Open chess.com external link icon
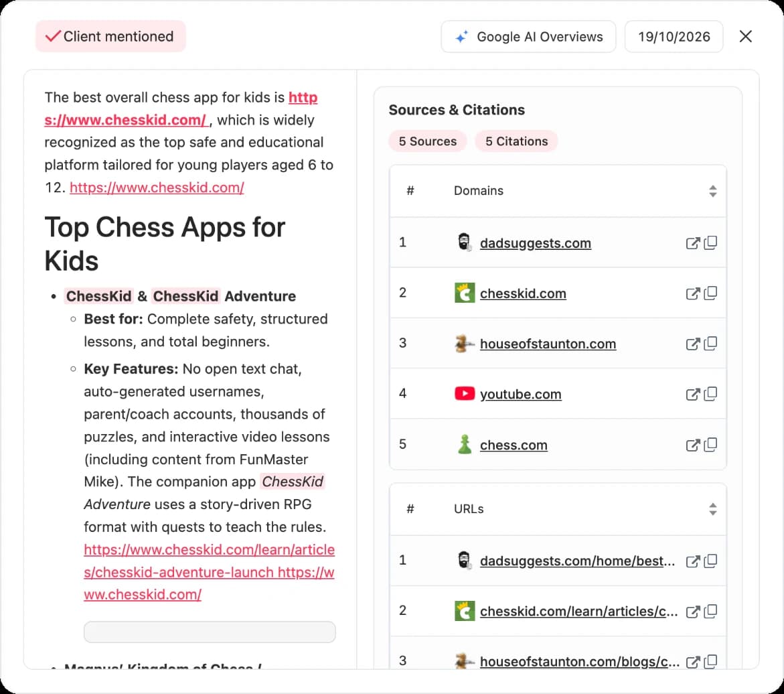This screenshot has height=694, width=784. pos(692,445)
